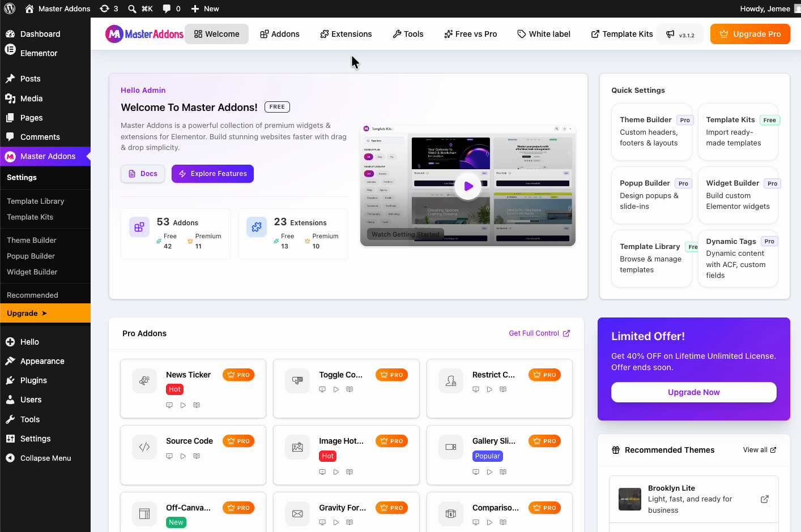
Task: Click the News Ticker addon icon
Action: (144, 381)
